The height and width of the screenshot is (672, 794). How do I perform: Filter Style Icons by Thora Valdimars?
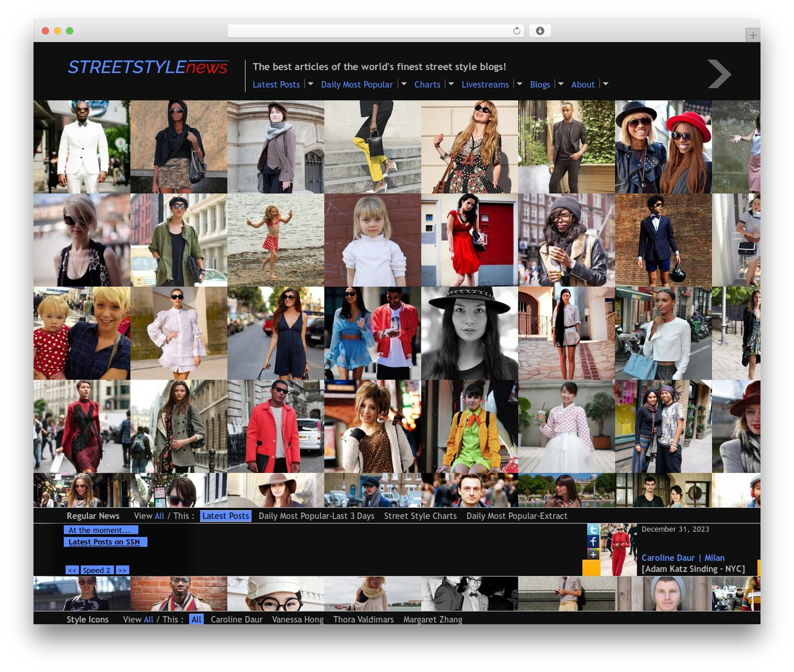(364, 619)
